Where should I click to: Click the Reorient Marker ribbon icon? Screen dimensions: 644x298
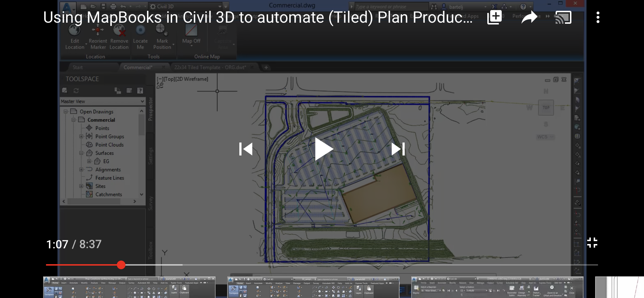(x=98, y=30)
